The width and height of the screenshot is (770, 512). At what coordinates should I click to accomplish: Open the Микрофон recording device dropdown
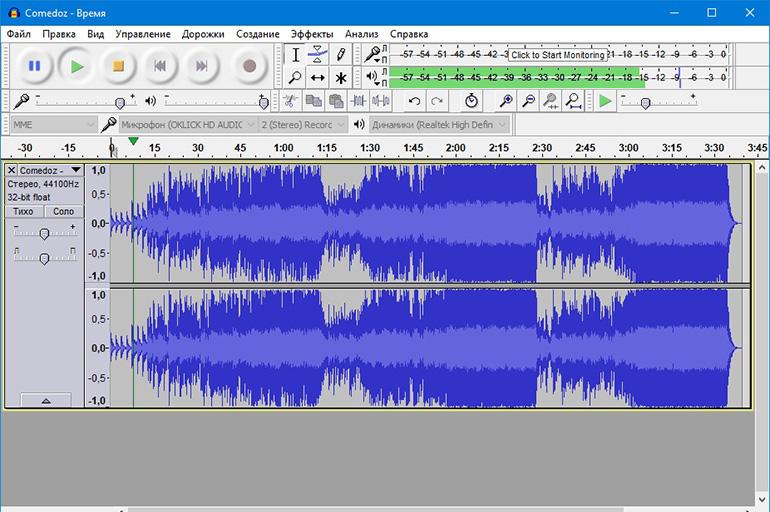188,125
